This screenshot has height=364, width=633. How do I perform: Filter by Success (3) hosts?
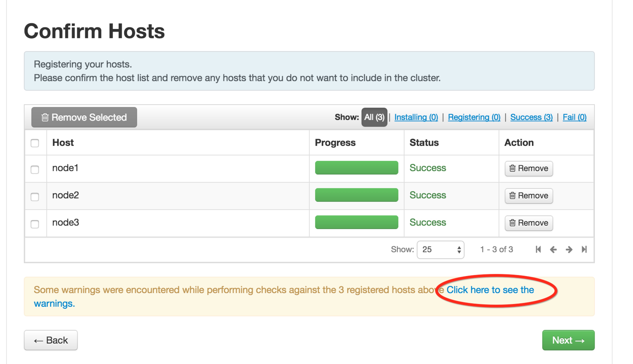[531, 117]
